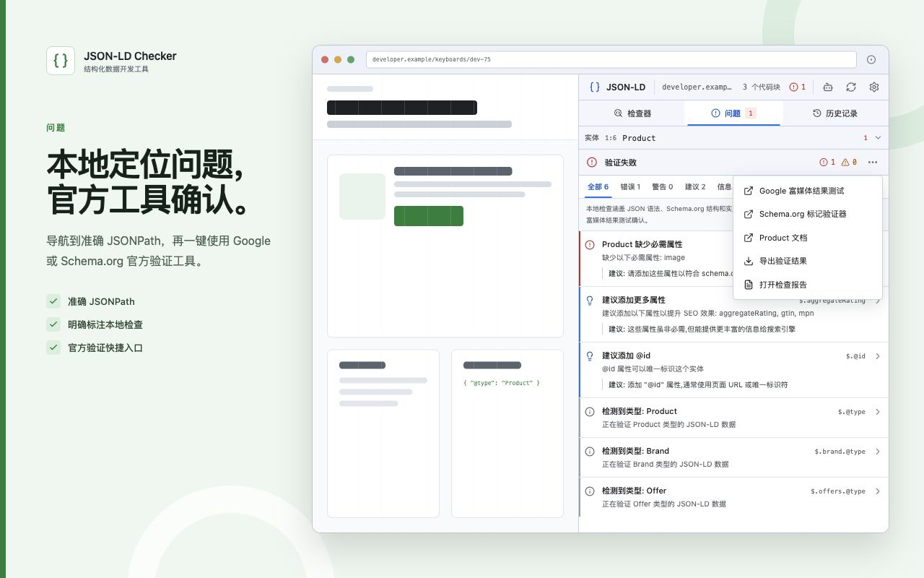Viewport: 924px width, 578px height.
Task: Switch to the 历史记录 tab
Action: pos(834,113)
